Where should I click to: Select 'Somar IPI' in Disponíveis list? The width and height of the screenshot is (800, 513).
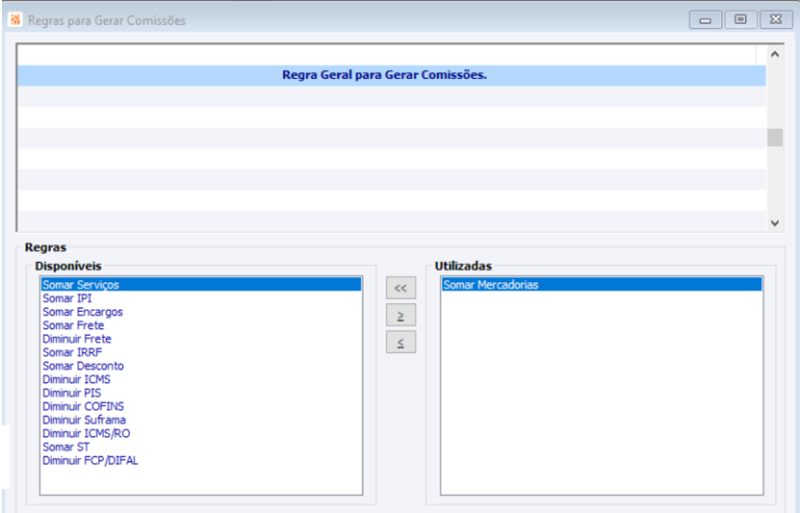coord(201,299)
